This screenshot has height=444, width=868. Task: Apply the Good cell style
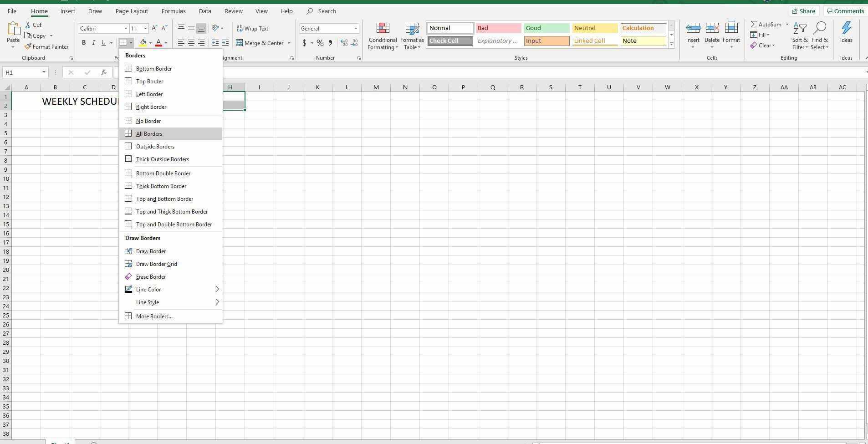(x=546, y=28)
